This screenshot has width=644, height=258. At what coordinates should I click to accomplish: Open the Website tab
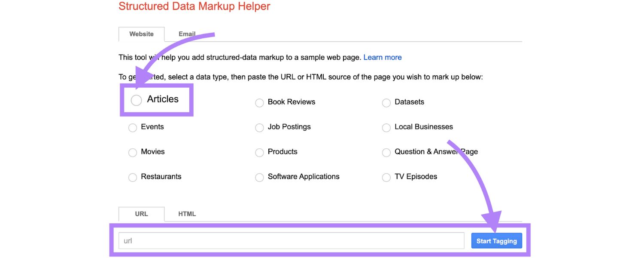pos(141,34)
